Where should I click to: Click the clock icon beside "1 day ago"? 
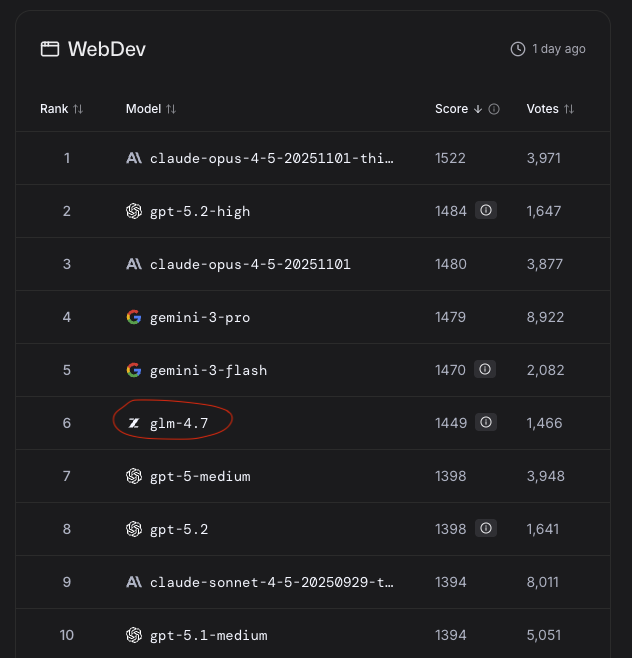[517, 49]
